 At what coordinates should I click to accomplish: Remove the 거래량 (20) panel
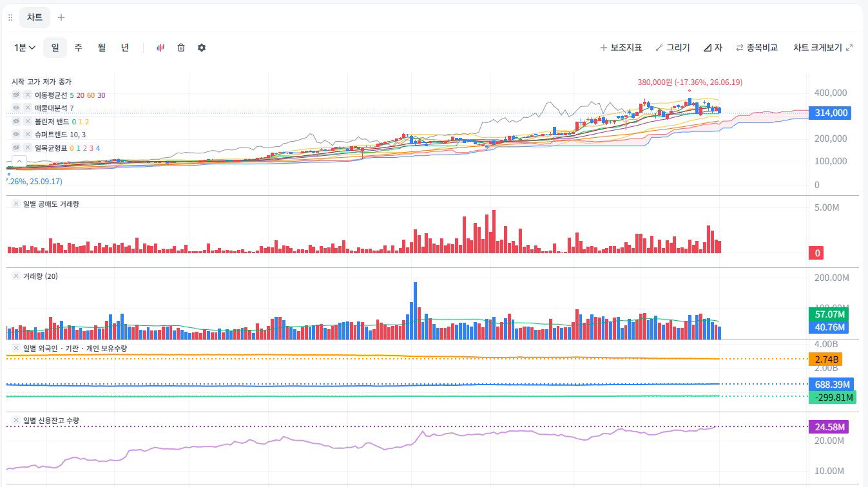[x=16, y=276]
